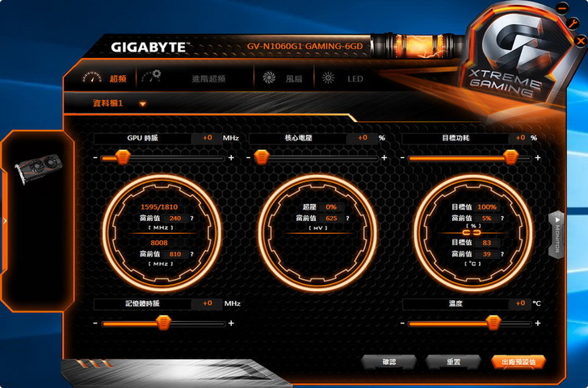This screenshot has height=388, width=588.
Task: Click the 溫度 slider handle
Action: pyautogui.click(x=493, y=323)
